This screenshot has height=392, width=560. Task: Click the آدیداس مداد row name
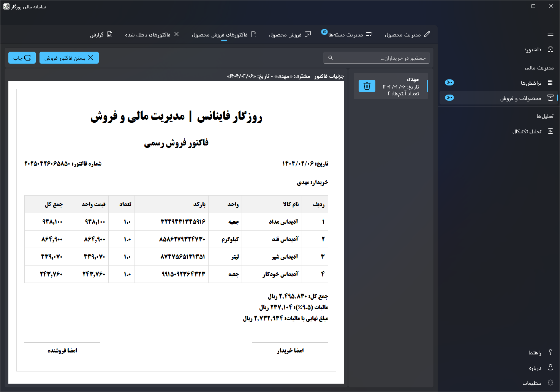(x=284, y=222)
